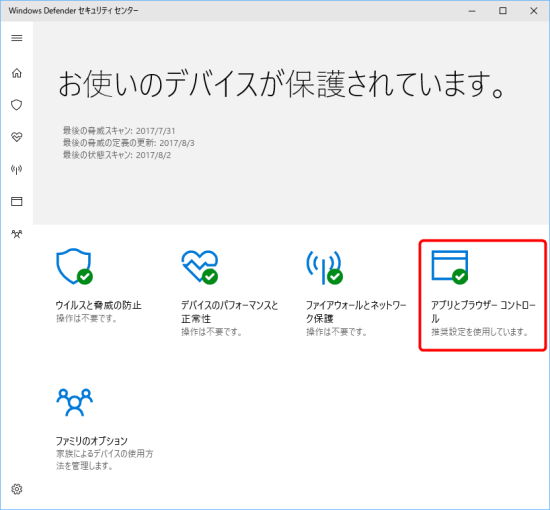The image size is (550, 510).
Task: Open ファイアウォールとネットワーク保護 section
Action: (356, 312)
